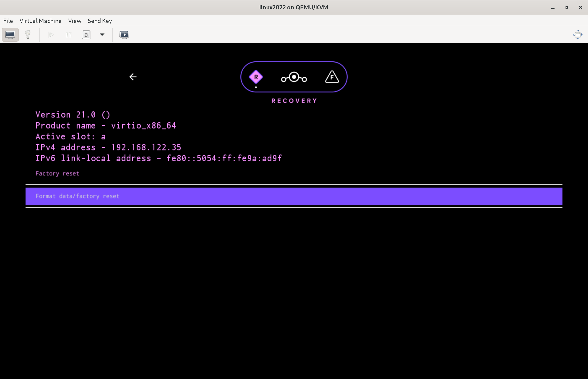This screenshot has height=379, width=588.
Task: Click the LineageOS logo icon
Action: 294,77
